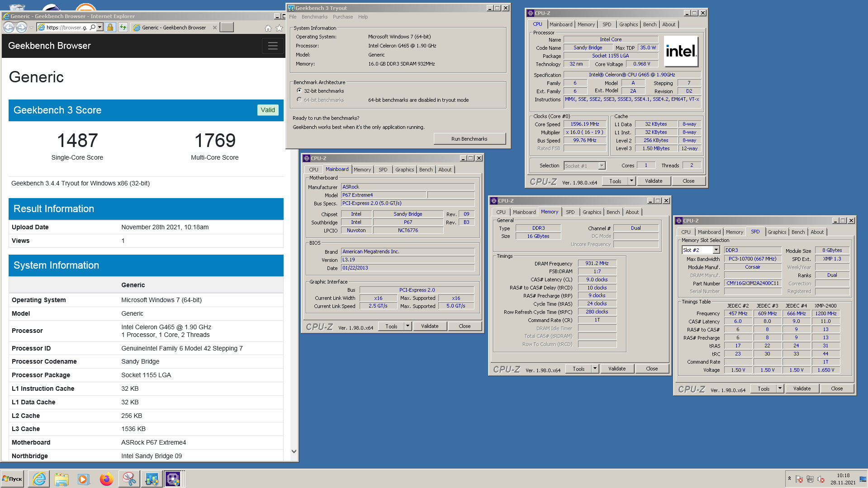Open Geekbench Purchase menu
Screen dimensions: 868x488
343,17
